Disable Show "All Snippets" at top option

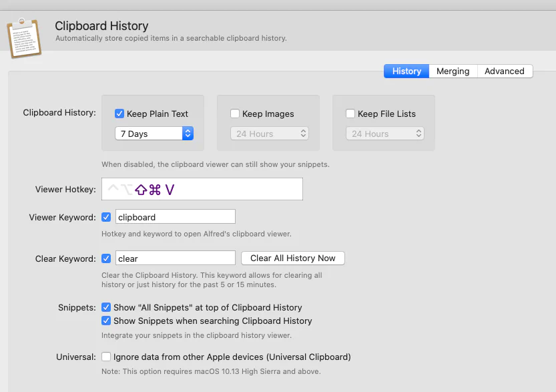point(106,308)
